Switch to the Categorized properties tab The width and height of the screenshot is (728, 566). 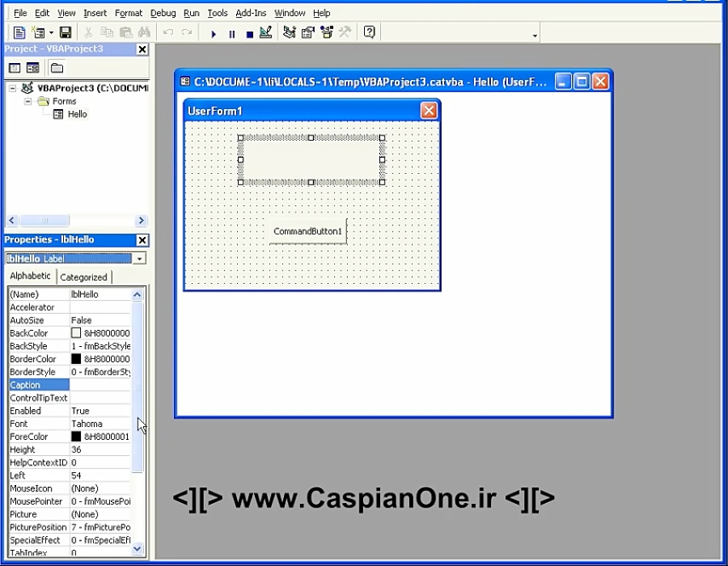(84, 277)
